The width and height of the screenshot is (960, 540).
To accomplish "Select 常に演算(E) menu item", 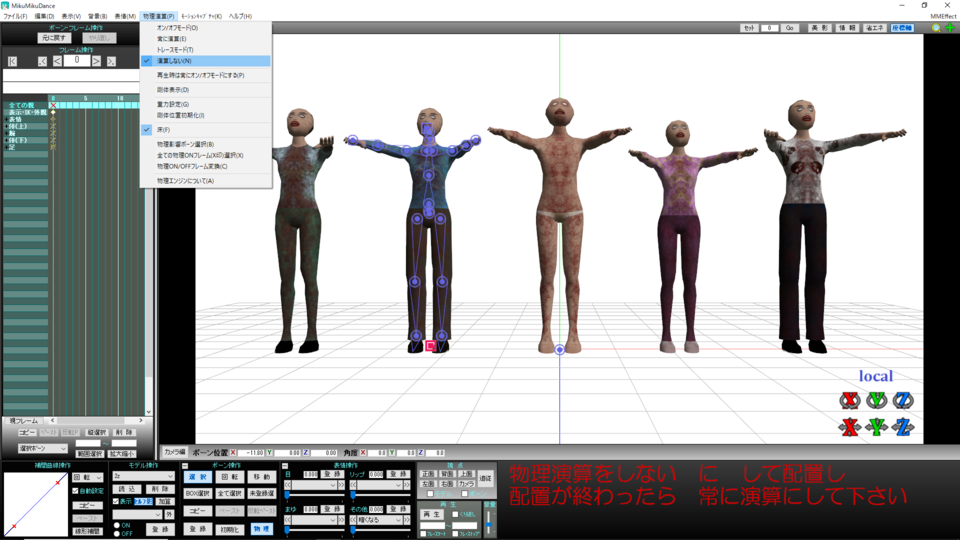I will [x=206, y=39].
